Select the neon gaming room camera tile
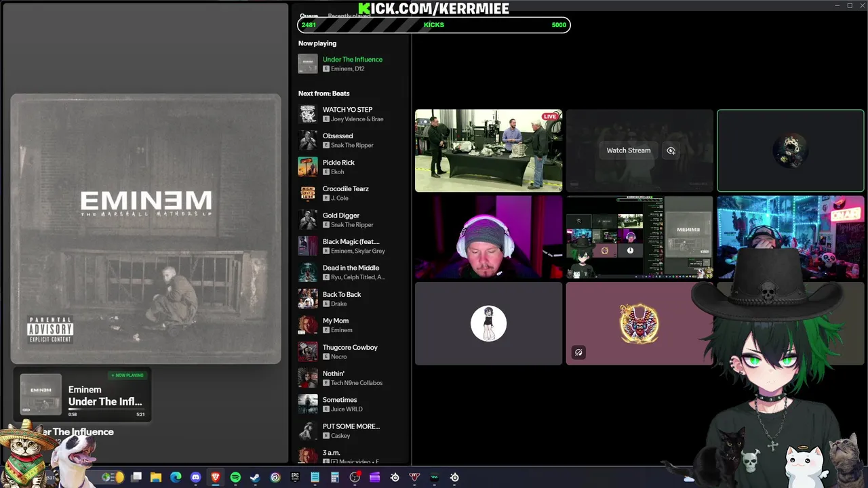This screenshot has height=488, width=868. coord(791,237)
